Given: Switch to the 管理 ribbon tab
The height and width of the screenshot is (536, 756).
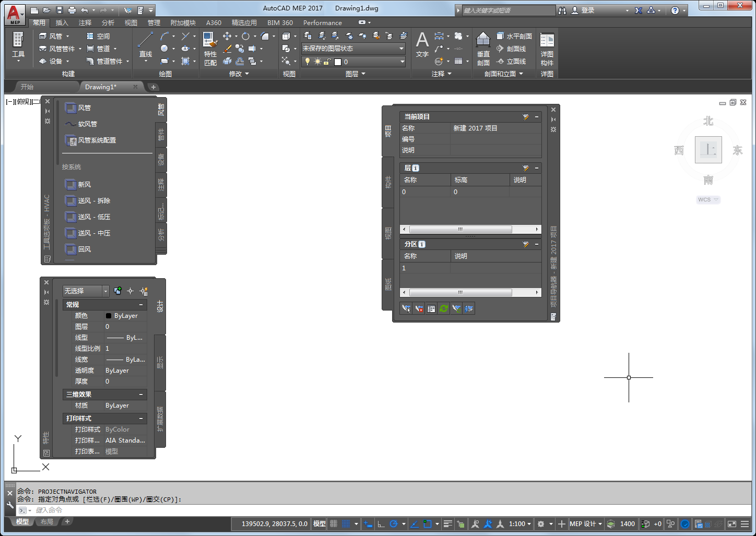Looking at the screenshot, I should click(x=154, y=23).
